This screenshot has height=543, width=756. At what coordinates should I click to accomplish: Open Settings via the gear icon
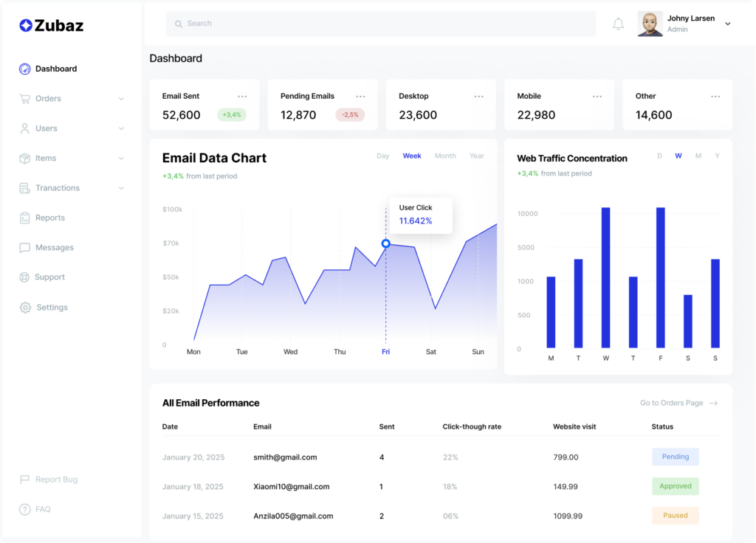[25, 308]
